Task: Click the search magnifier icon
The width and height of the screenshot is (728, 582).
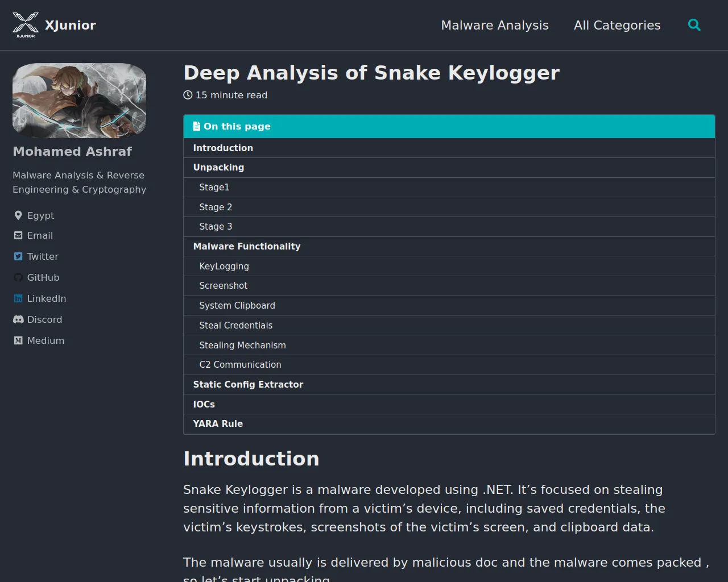Action: [694, 25]
